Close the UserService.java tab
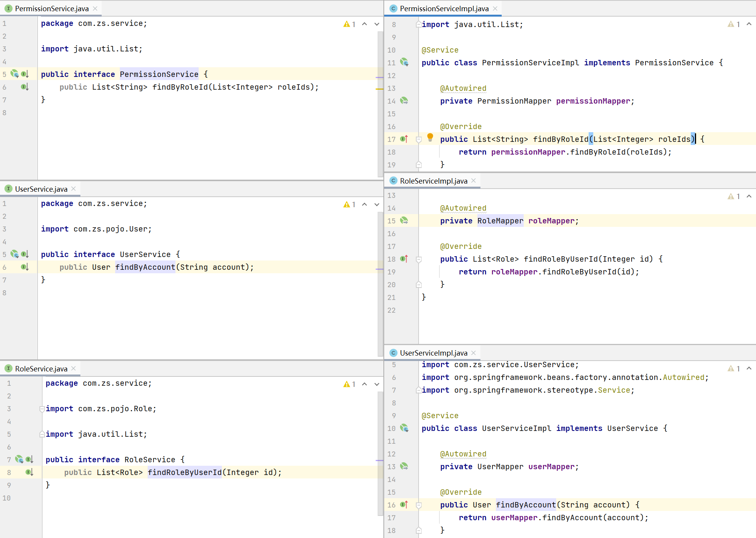Viewport: 756px width, 538px height. [x=73, y=189]
